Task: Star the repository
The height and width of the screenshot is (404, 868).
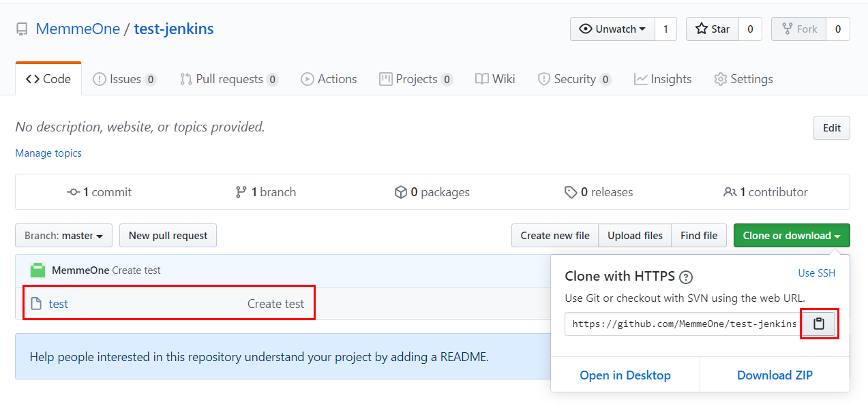Action: click(x=712, y=29)
